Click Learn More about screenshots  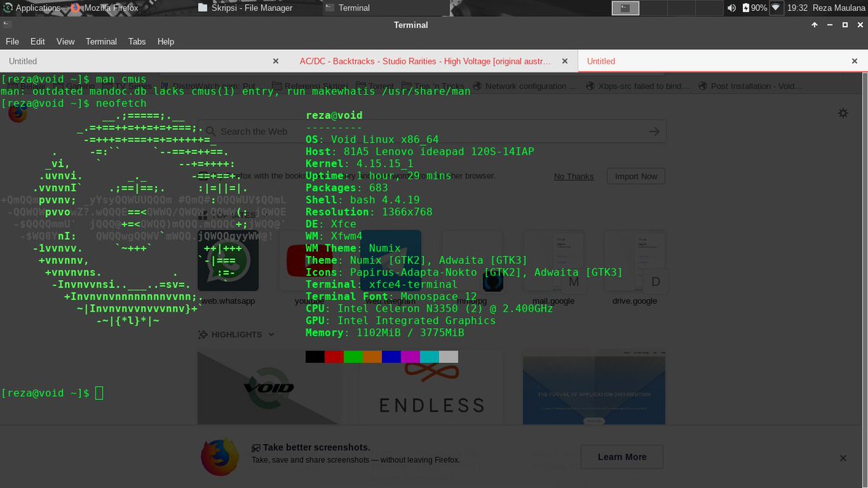click(622, 457)
